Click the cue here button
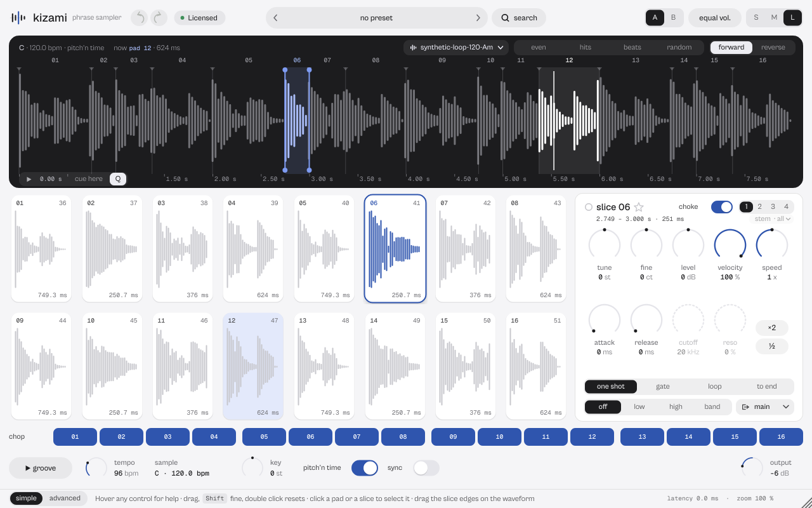This screenshot has height=508, width=812. tap(89, 179)
